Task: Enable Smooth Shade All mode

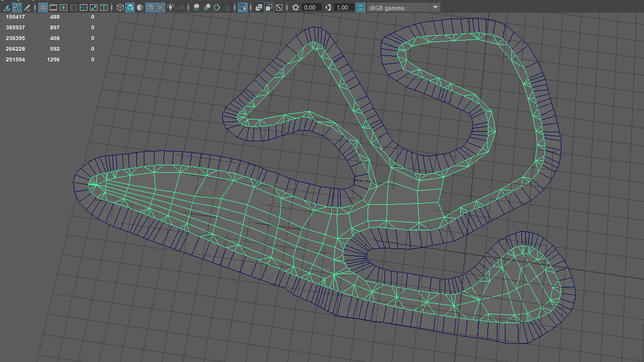Action: (130, 7)
